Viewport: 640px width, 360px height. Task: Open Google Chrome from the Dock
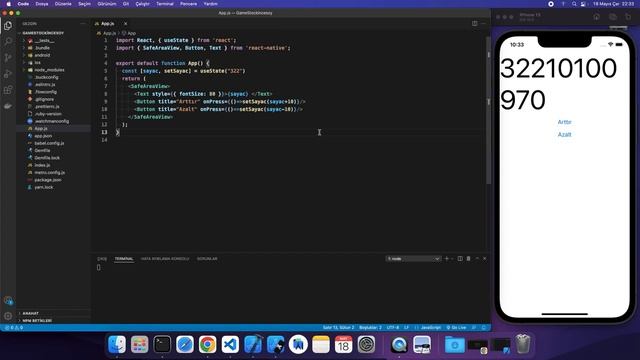pos(207,344)
